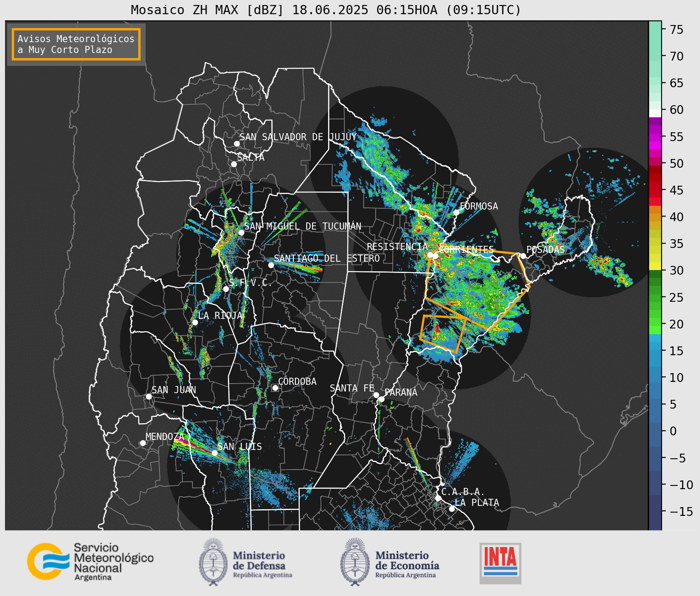Click the Resistencia city dot
The image size is (700, 596).
click(430, 255)
